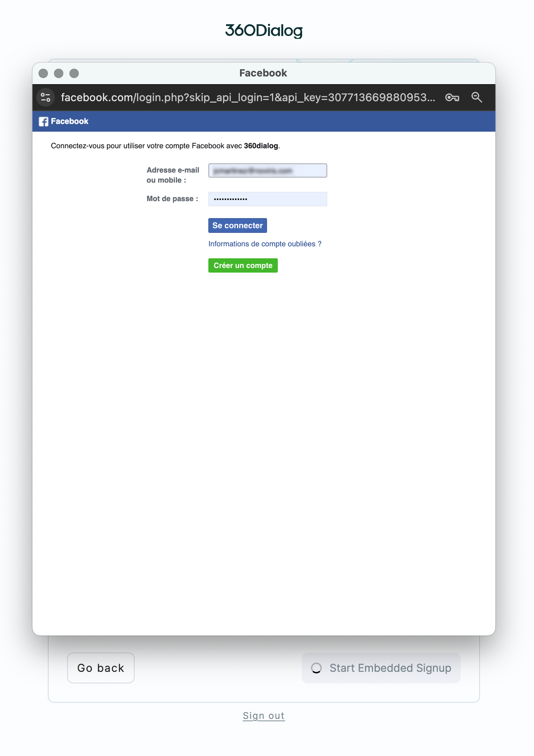The width and height of the screenshot is (534, 756).
Task: Focus the Adresse e-mail ou mobile field
Action: (x=268, y=171)
